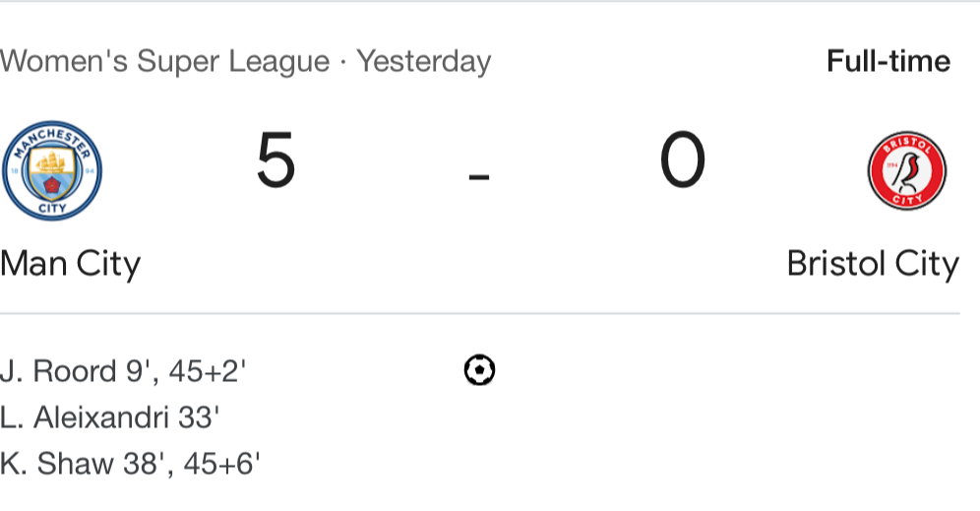This screenshot has height=511, width=980.
Task: Open the Women's Super League link
Action: click(164, 62)
